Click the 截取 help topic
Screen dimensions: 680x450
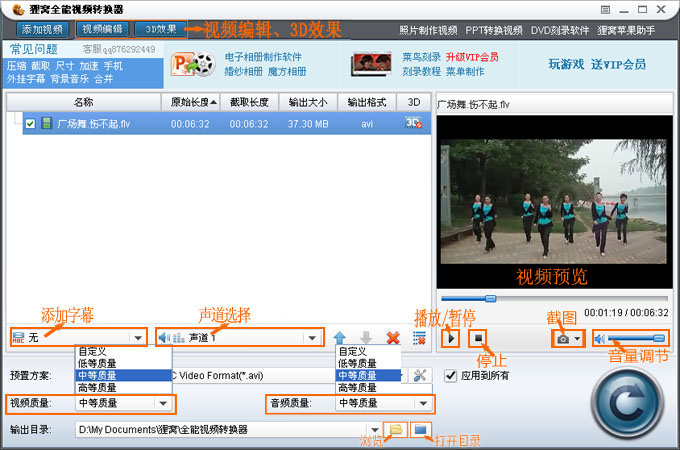click(40, 66)
